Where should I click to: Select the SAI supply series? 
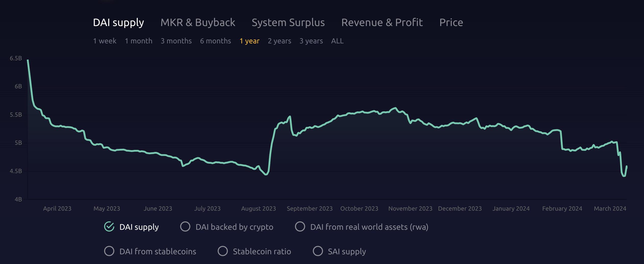(x=318, y=251)
